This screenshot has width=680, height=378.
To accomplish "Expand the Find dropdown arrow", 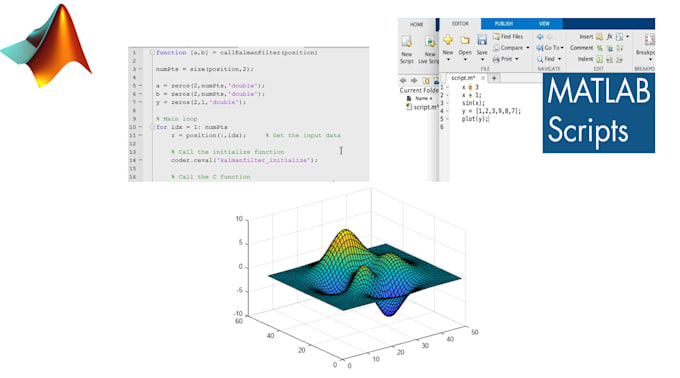I will point(559,59).
